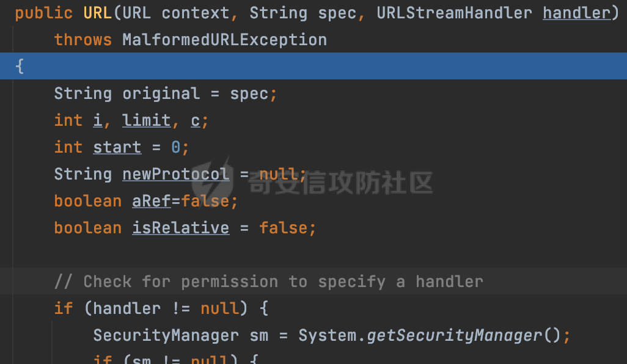Click the underlined limit variable
Image resolution: width=627 pixels, height=364 pixels.
pyautogui.click(x=146, y=120)
